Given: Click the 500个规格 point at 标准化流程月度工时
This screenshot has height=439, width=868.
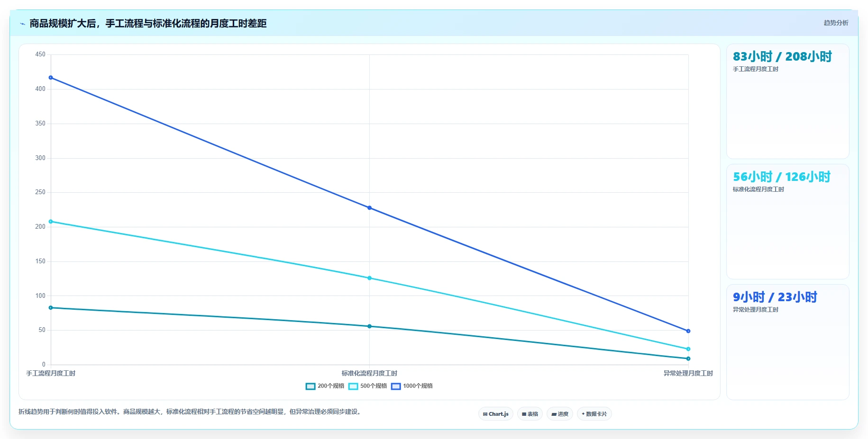Looking at the screenshot, I should coord(369,278).
